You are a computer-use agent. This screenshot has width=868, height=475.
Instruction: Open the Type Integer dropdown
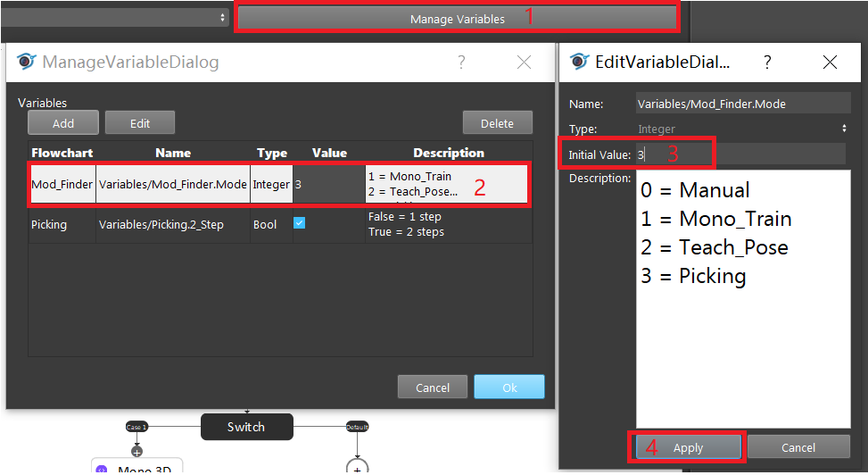742,129
